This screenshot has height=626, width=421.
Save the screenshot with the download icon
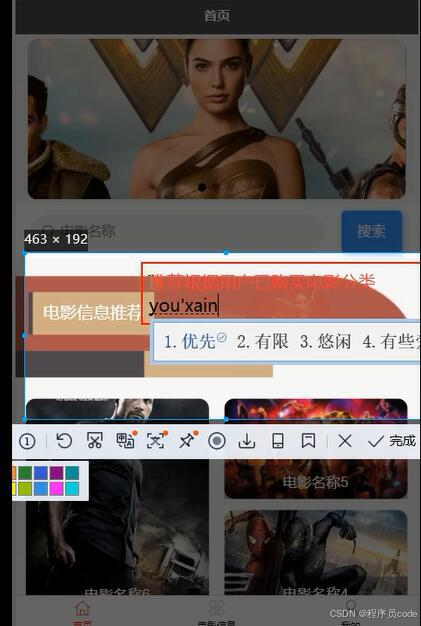point(247,441)
